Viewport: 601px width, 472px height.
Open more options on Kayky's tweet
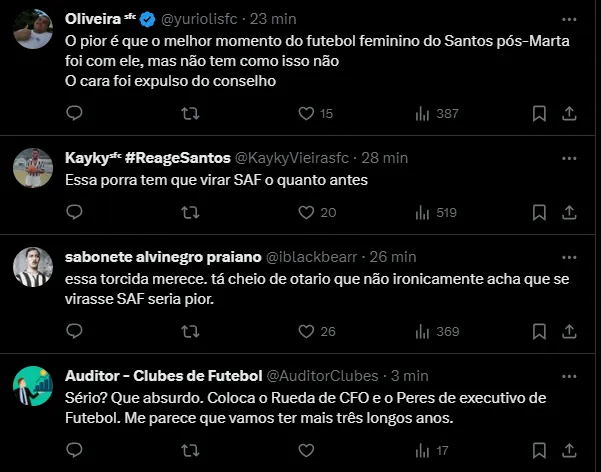[x=569, y=158]
